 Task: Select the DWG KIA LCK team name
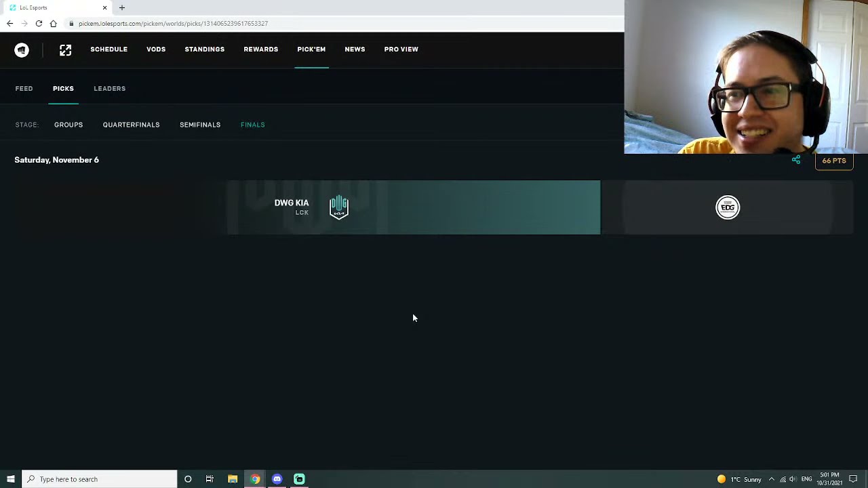click(x=292, y=207)
